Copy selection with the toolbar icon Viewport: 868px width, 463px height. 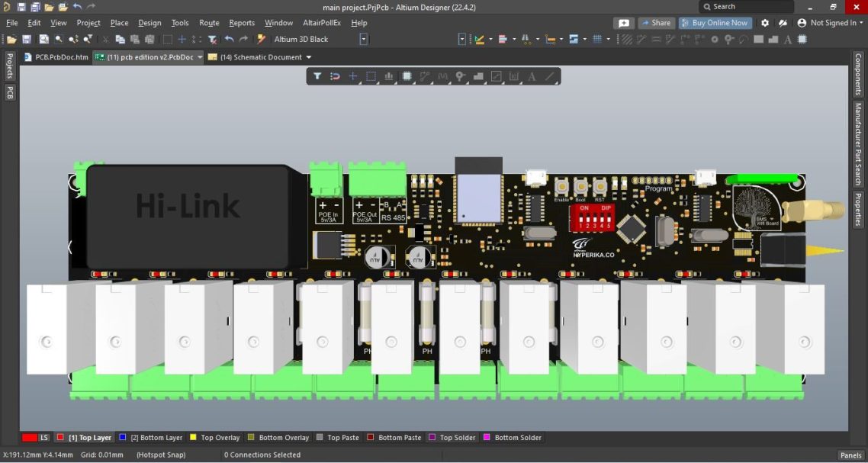[120, 40]
